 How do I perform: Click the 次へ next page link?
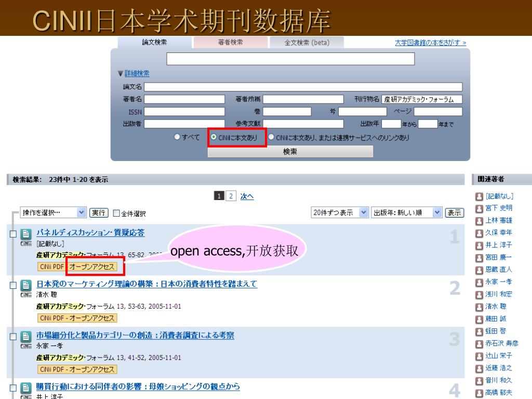[247, 196]
